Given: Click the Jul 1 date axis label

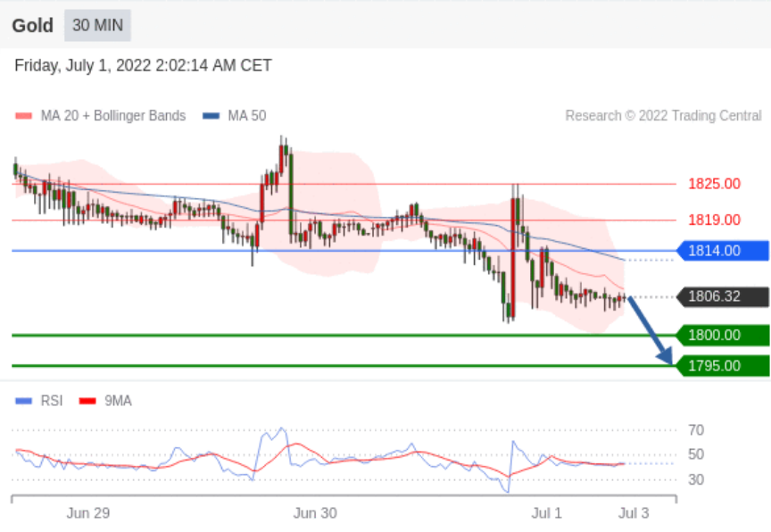Looking at the screenshot, I should click(x=546, y=513).
